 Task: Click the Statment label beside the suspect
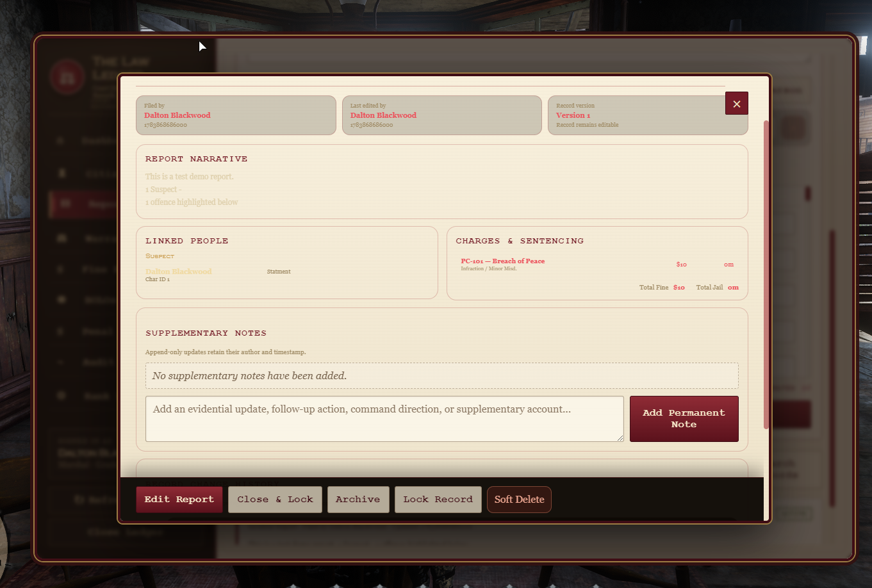click(279, 272)
